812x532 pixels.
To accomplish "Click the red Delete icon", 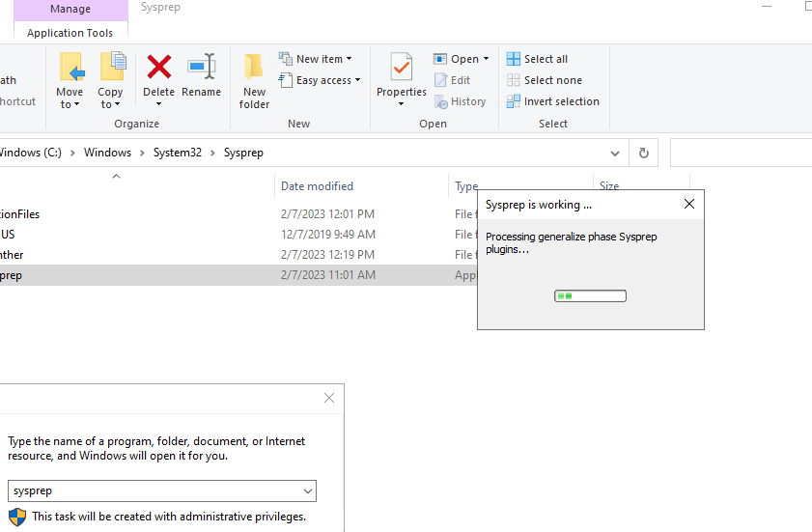I will pos(159,67).
